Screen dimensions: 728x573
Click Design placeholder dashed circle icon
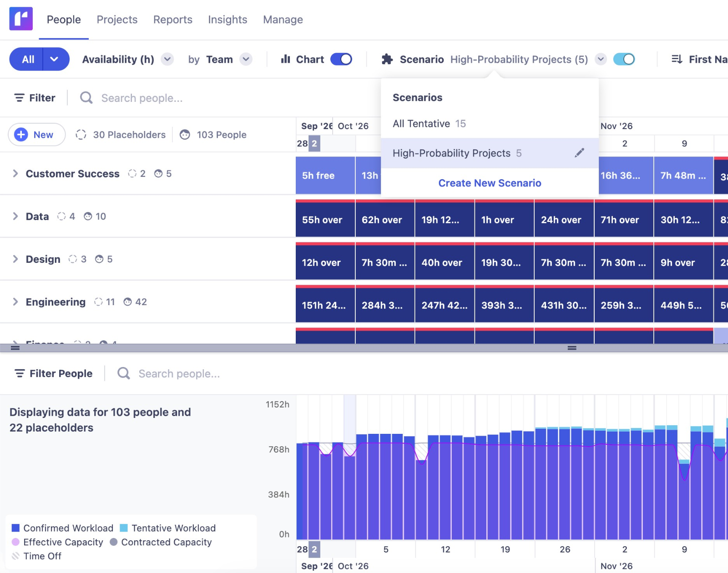pyautogui.click(x=73, y=259)
